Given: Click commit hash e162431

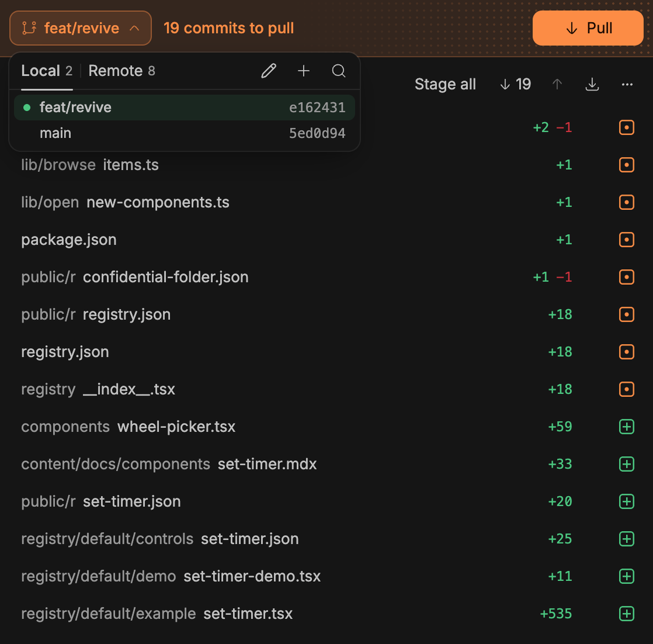Looking at the screenshot, I should [317, 108].
